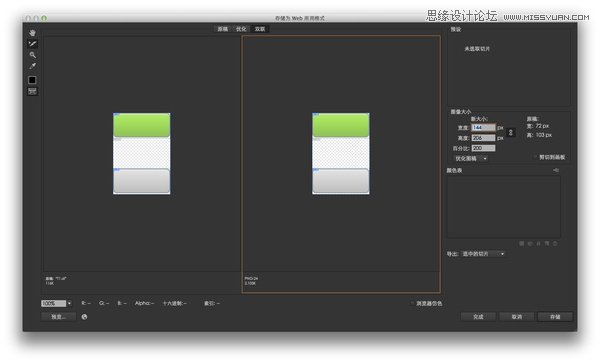Click the 十六进制 hex readout
600x363 pixels.
click(x=174, y=303)
